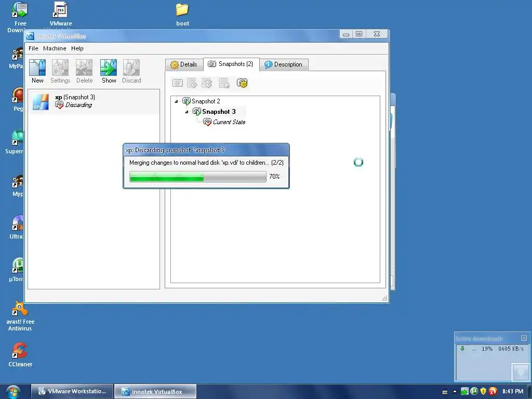Click the 70% progress label

tap(274, 177)
